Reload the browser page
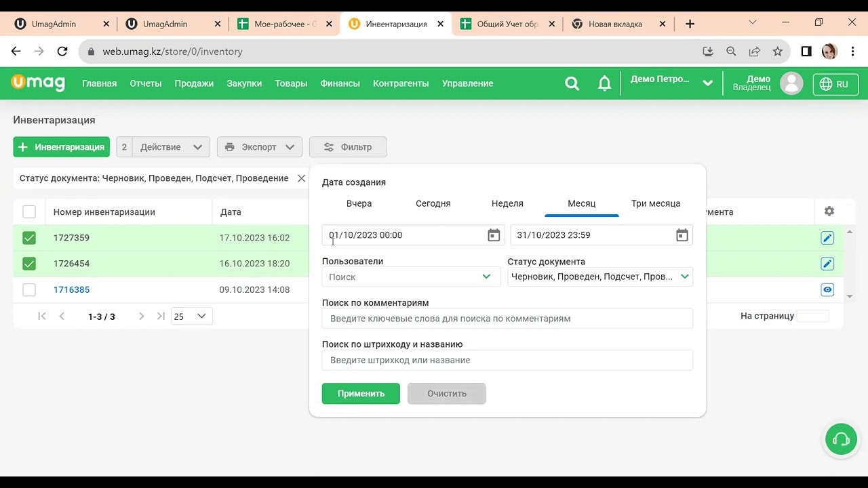868x488 pixels. tap(62, 52)
